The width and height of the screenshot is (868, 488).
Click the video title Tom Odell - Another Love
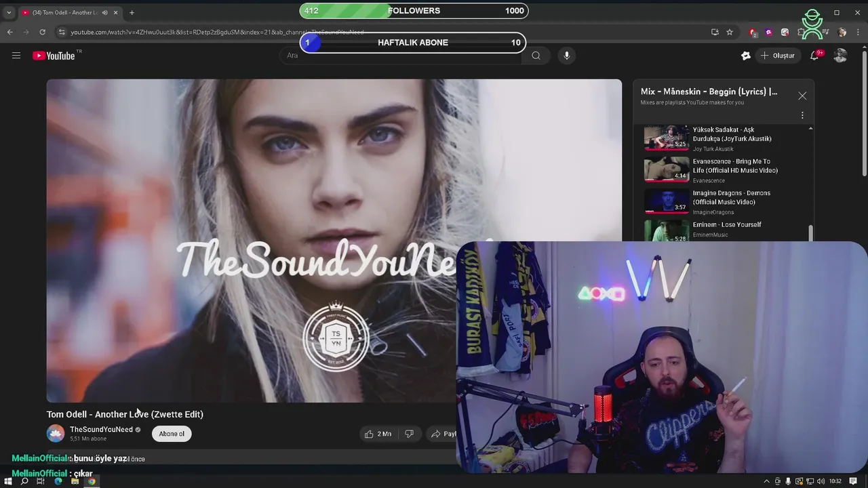pos(125,414)
